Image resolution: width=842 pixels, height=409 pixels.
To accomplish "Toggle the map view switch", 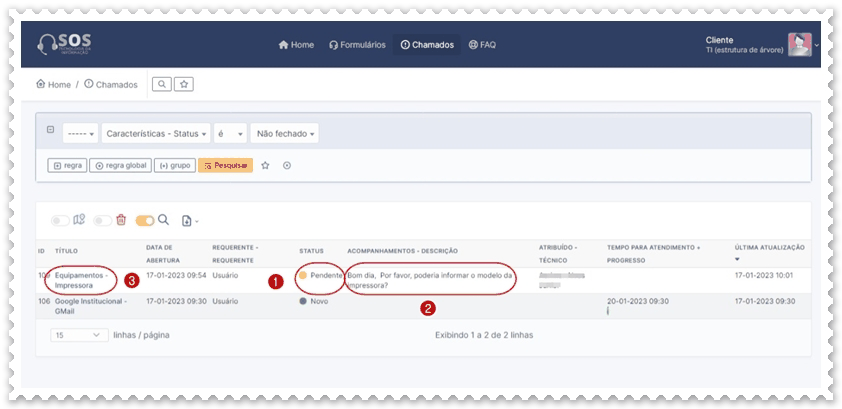I will 62,220.
